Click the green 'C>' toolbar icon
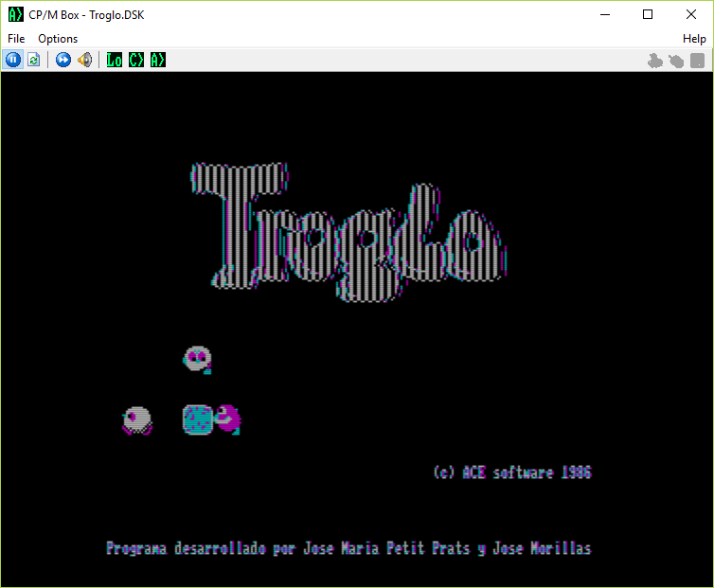 [136, 60]
